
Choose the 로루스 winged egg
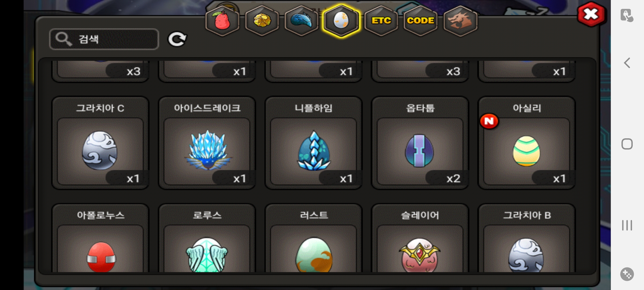(x=207, y=238)
